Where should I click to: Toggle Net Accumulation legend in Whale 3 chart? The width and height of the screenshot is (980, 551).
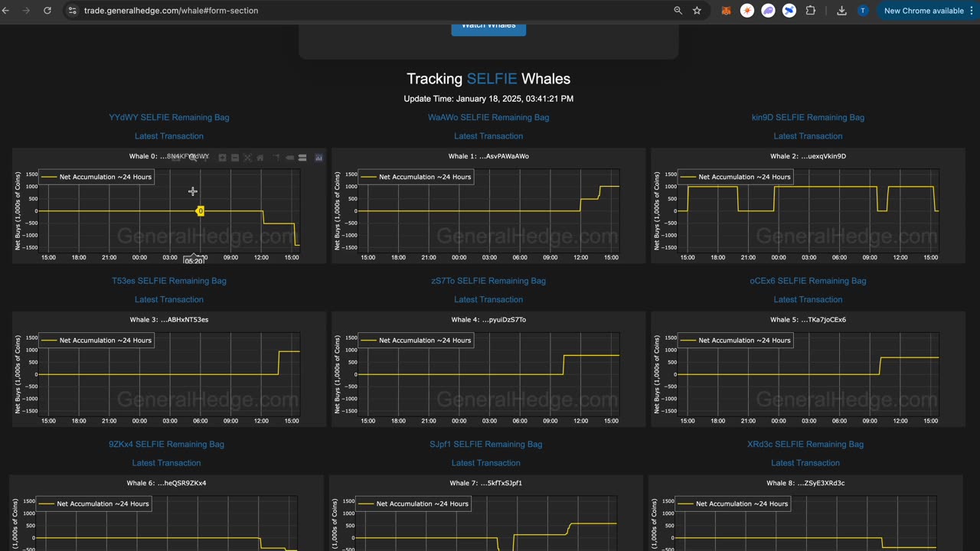(96, 341)
